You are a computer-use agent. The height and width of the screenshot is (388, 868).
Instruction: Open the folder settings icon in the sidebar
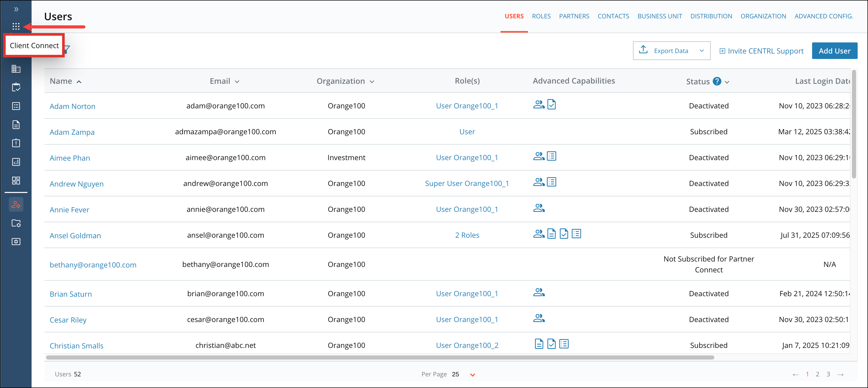16,223
